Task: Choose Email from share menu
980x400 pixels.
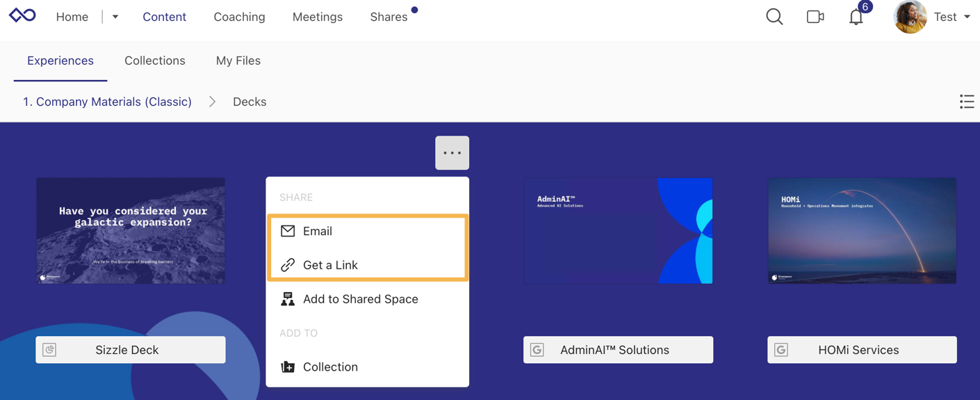Action: (x=368, y=231)
